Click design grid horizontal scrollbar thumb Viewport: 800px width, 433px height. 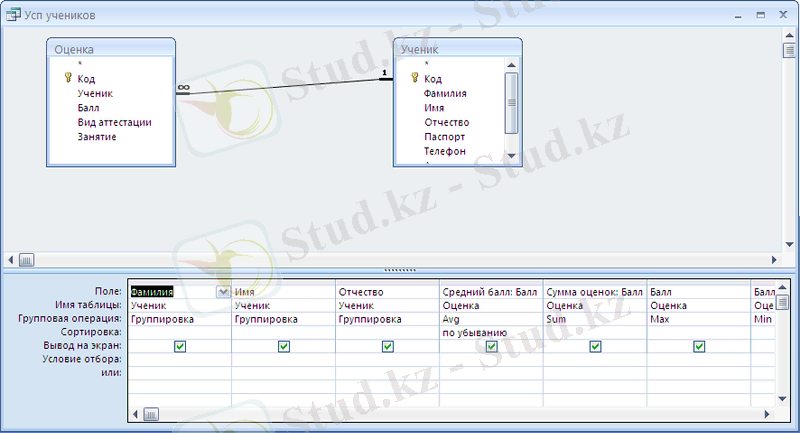coord(151,414)
